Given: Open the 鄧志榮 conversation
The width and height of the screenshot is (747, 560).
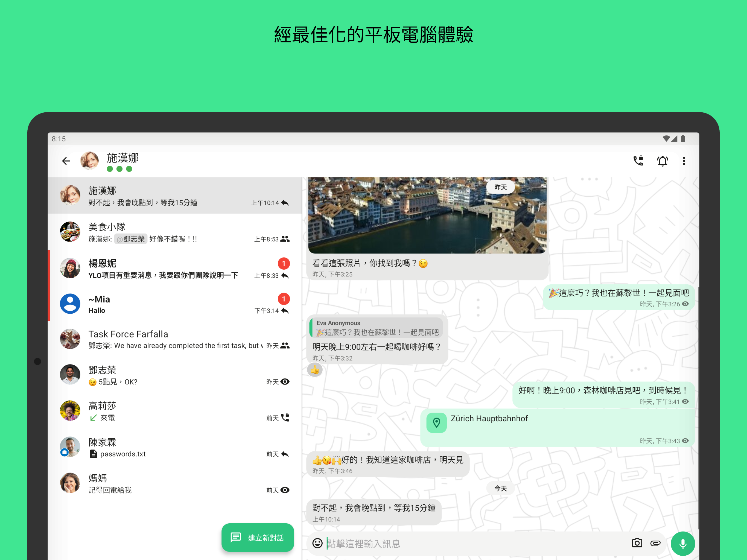Looking at the screenshot, I should (x=175, y=375).
